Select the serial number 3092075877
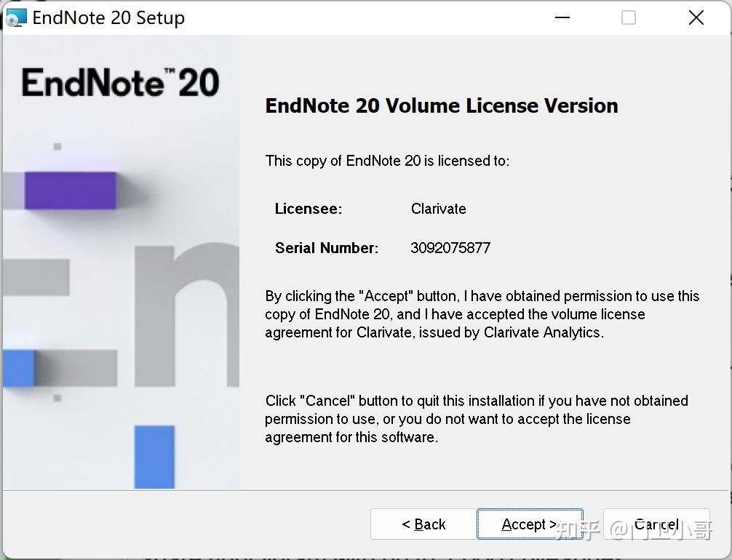Image resolution: width=732 pixels, height=560 pixels. [x=450, y=247]
